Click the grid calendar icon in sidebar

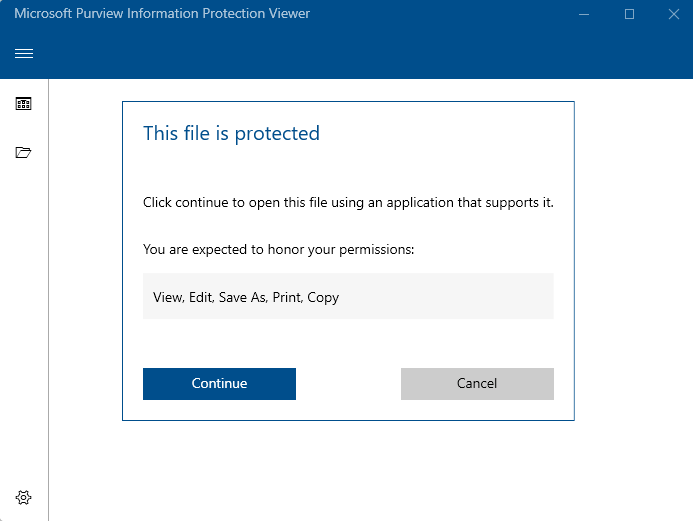(23, 104)
